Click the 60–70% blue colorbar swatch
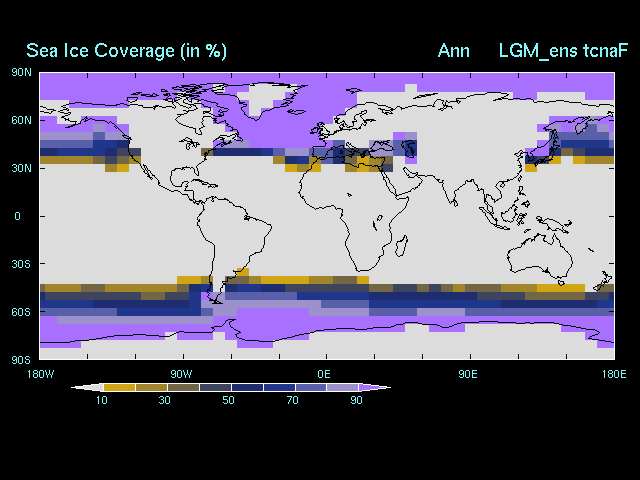The image size is (640, 480). point(279,387)
